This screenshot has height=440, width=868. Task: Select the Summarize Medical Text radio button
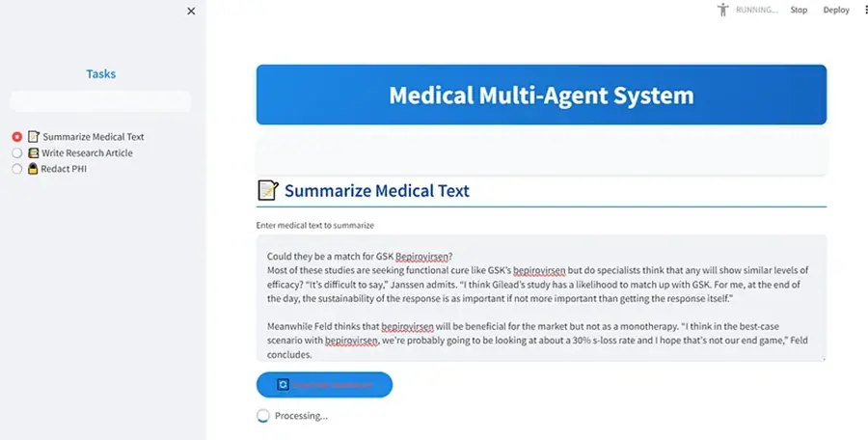pos(17,137)
